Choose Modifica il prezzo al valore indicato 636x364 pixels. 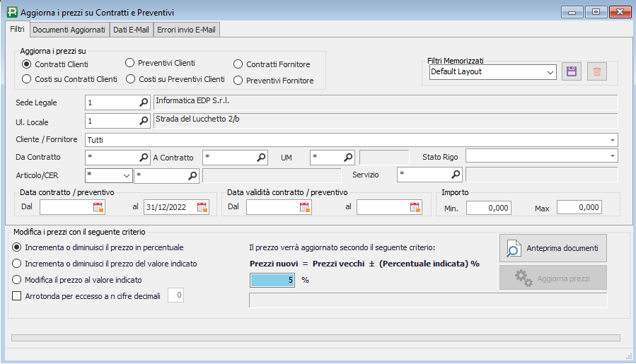pyautogui.click(x=18, y=279)
